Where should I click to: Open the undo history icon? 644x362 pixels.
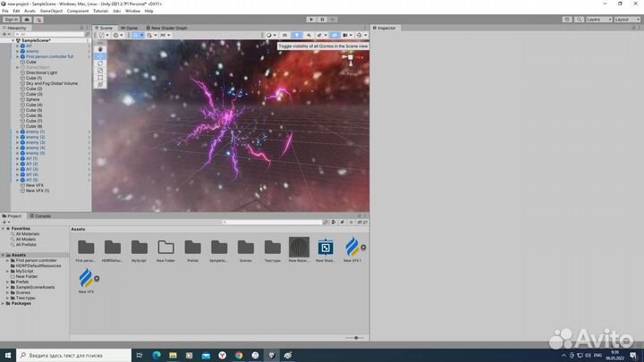click(x=567, y=20)
